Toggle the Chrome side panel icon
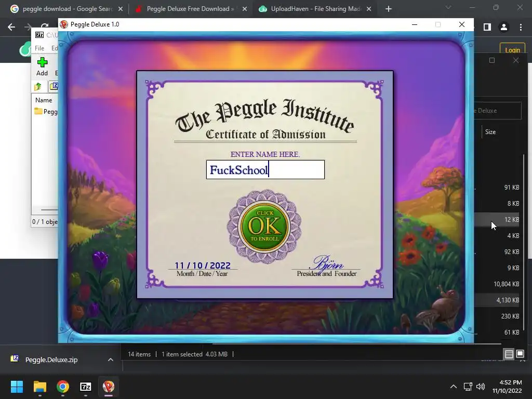 pos(487,27)
